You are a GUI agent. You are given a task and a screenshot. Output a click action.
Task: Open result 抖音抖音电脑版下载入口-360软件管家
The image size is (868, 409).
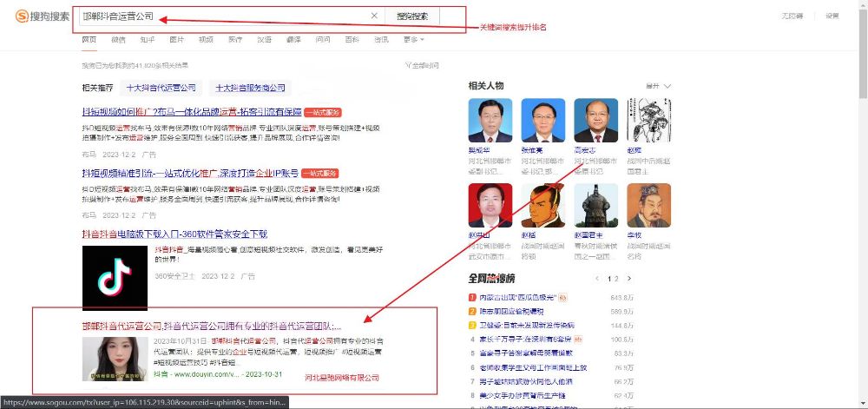(175, 234)
